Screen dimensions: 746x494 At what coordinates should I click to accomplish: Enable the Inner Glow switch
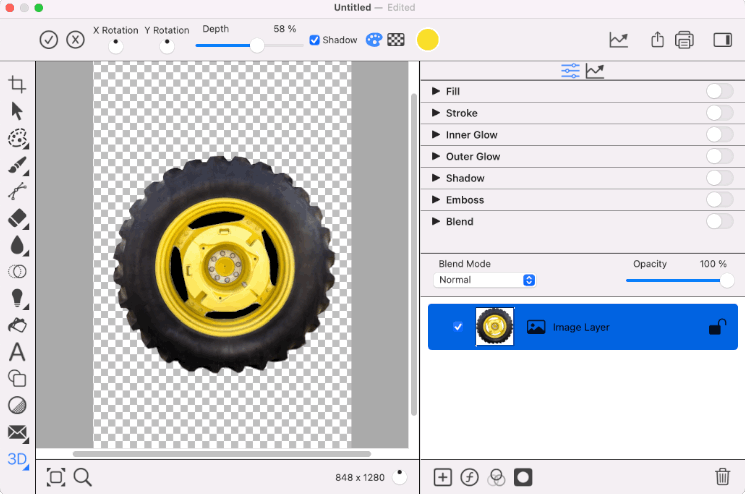pyautogui.click(x=719, y=135)
